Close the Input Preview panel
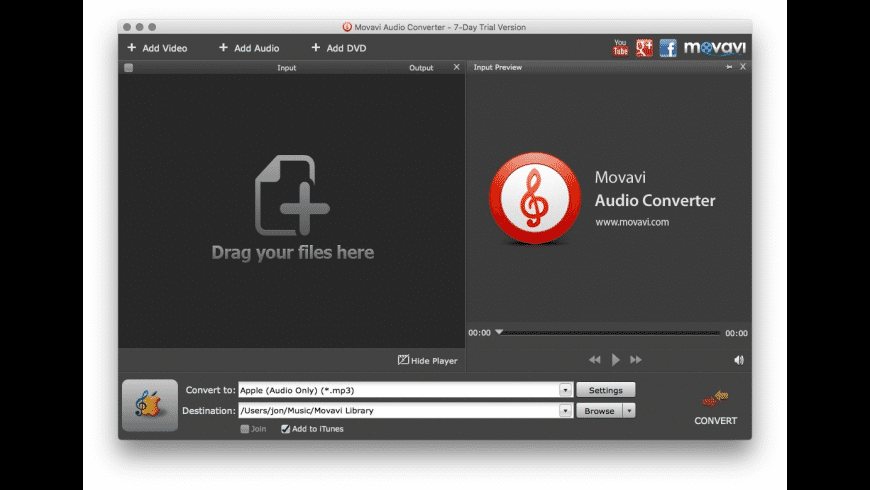This screenshot has width=870, height=490. click(x=743, y=67)
